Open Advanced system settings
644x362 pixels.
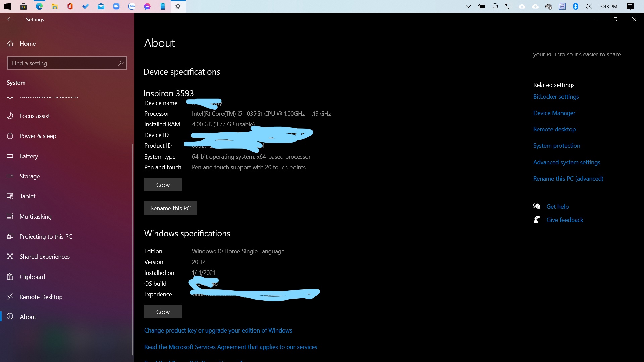point(567,162)
